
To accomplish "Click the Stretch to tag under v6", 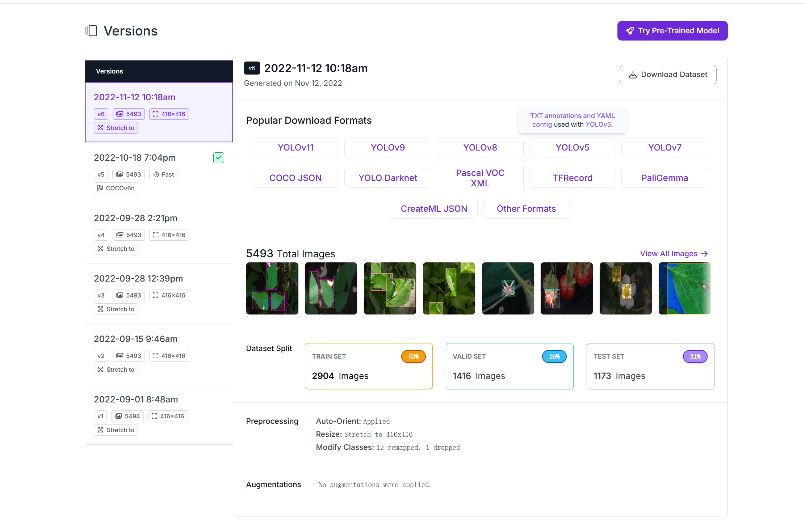I will (116, 128).
